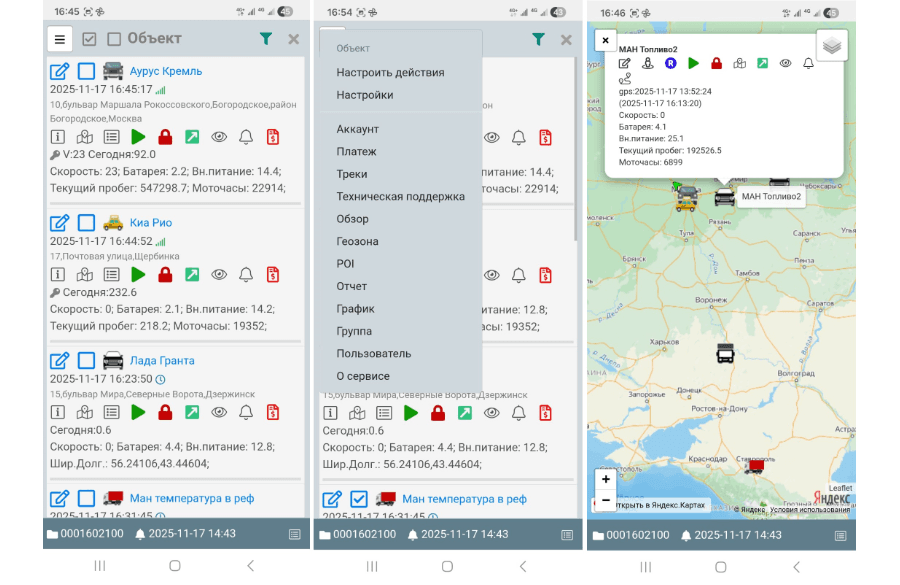Uncheck the ticked Ман температура в реф checkbox
This screenshot has height=585, width=900.
click(360, 499)
